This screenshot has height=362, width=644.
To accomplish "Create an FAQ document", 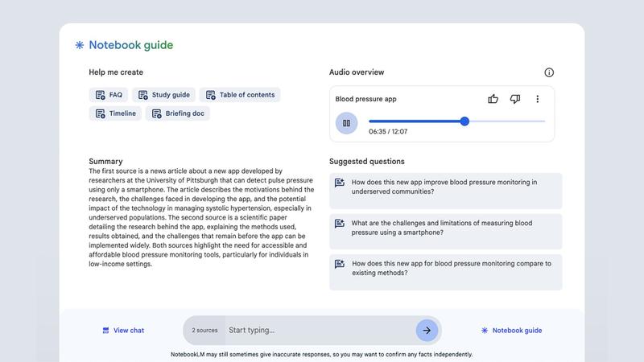I will click(x=109, y=95).
